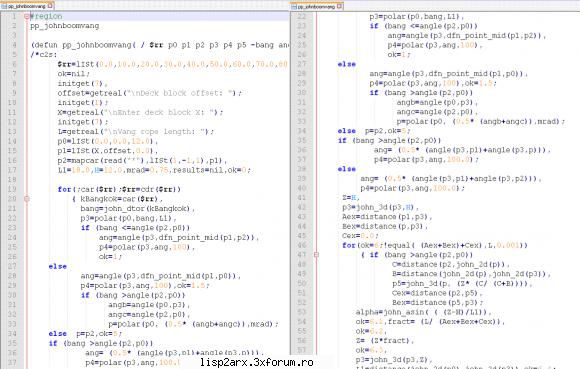
Task: Click the p3=john_3d(p3,H) line
Action: [380, 207]
